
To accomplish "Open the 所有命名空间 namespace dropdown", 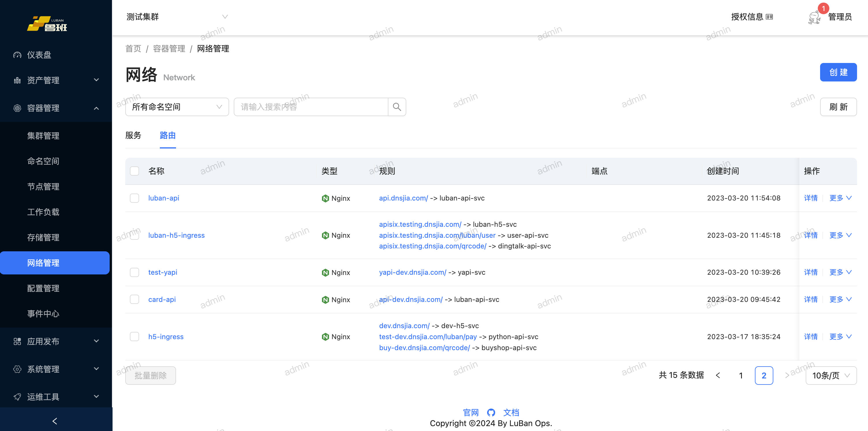I will pyautogui.click(x=177, y=107).
